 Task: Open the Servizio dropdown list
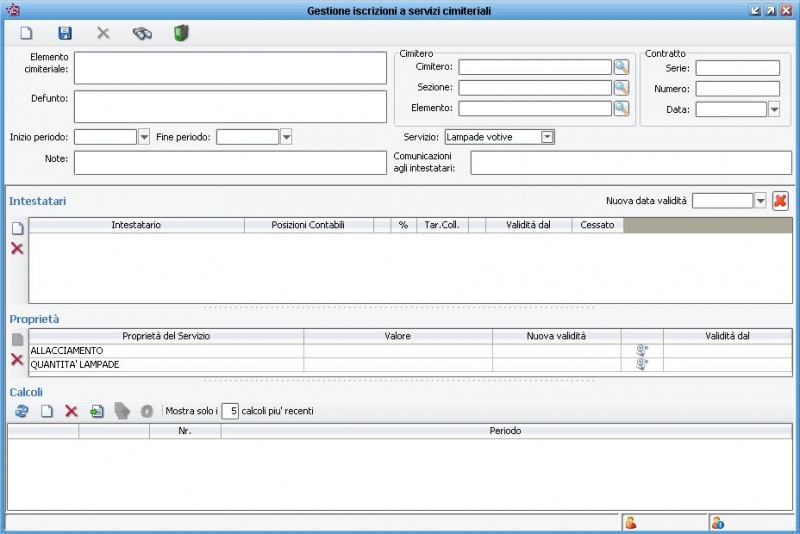pos(547,137)
